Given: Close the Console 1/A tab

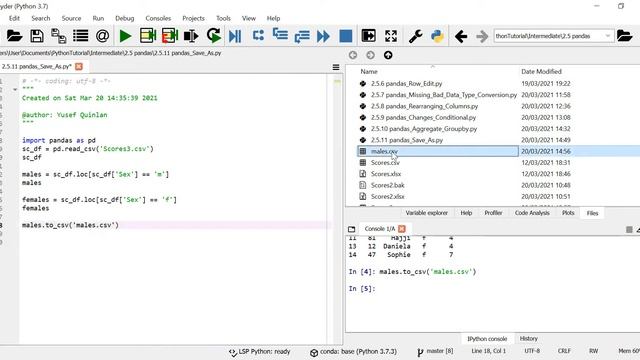Looking at the screenshot, I should (402, 229).
